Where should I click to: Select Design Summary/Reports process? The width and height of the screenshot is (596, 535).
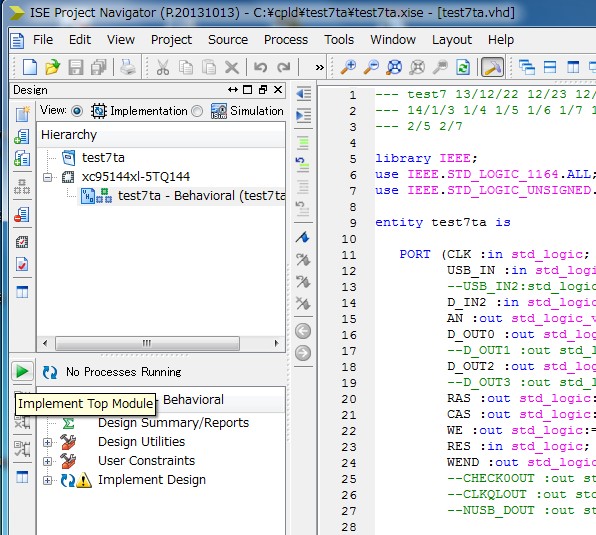pos(173,423)
